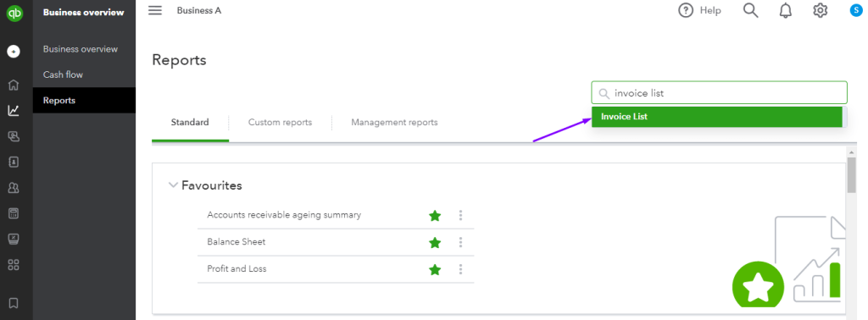Click in the report search field
Screen dimensions: 868x320
click(x=719, y=93)
